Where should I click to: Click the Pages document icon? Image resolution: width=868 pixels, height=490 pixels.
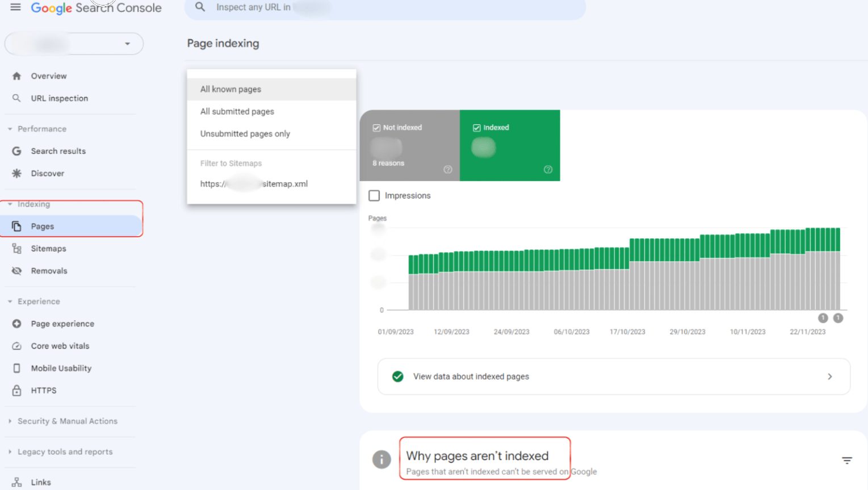(x=16, y=226)
